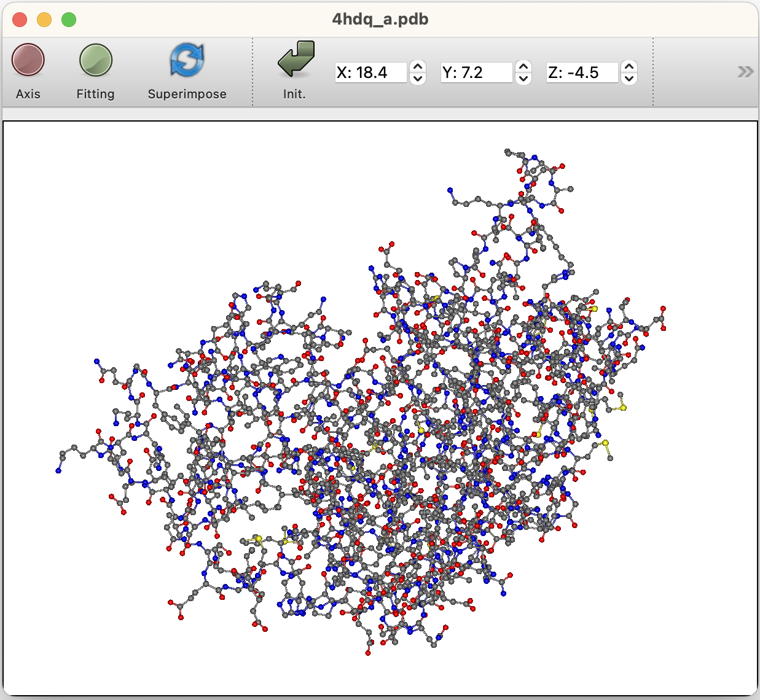Decrement the Y value with its down stepper

coord(523,77)
